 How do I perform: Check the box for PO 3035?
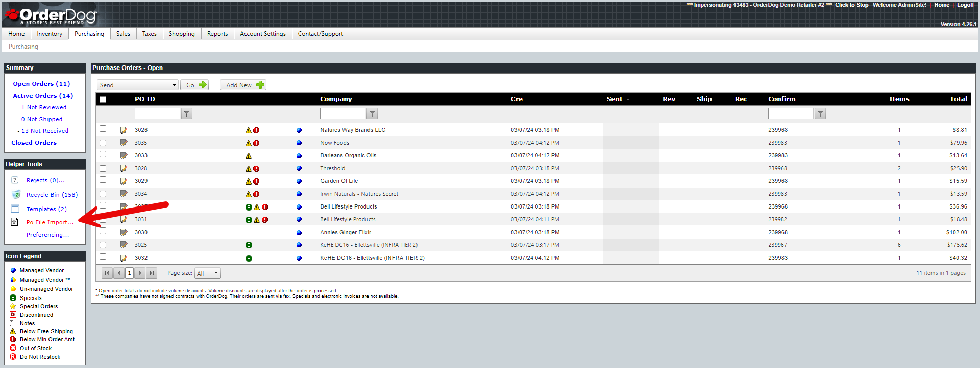(x=103, y=143)
